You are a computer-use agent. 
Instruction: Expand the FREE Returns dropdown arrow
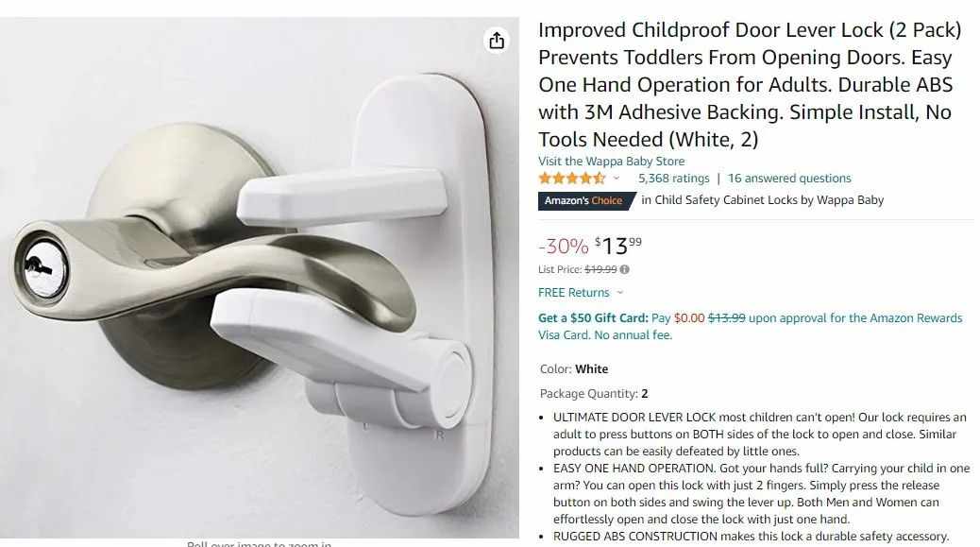point(620,293)
